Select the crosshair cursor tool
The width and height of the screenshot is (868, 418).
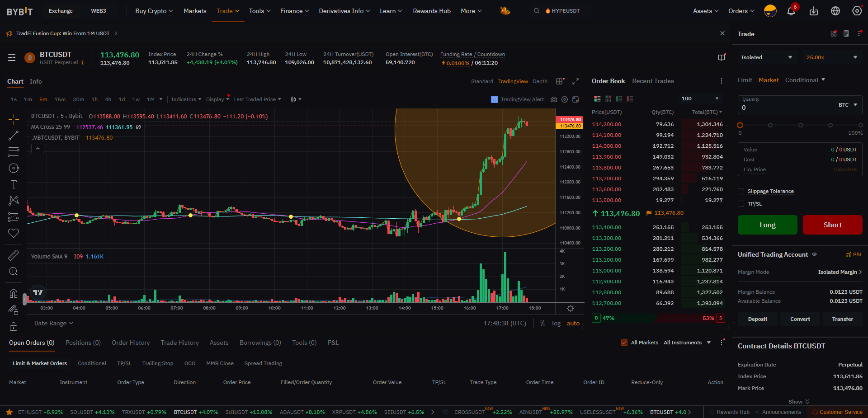[x=14, y=119]
